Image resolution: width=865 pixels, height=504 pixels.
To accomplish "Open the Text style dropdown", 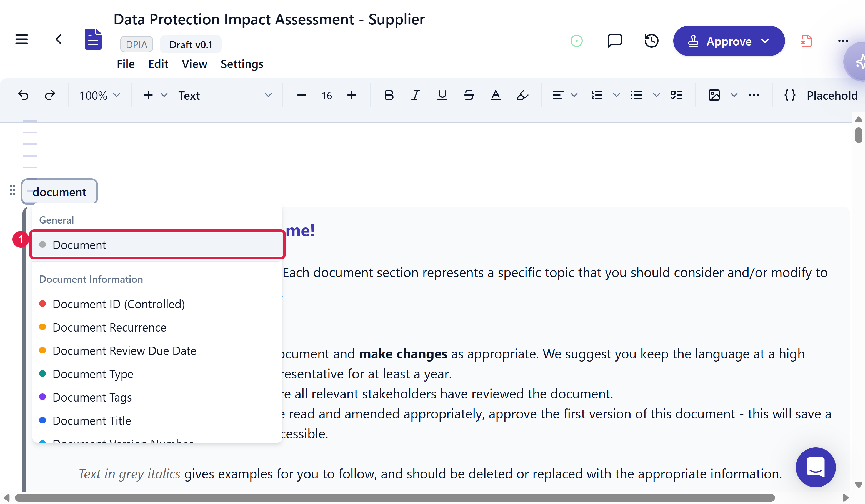I will (x=225, y=95).
